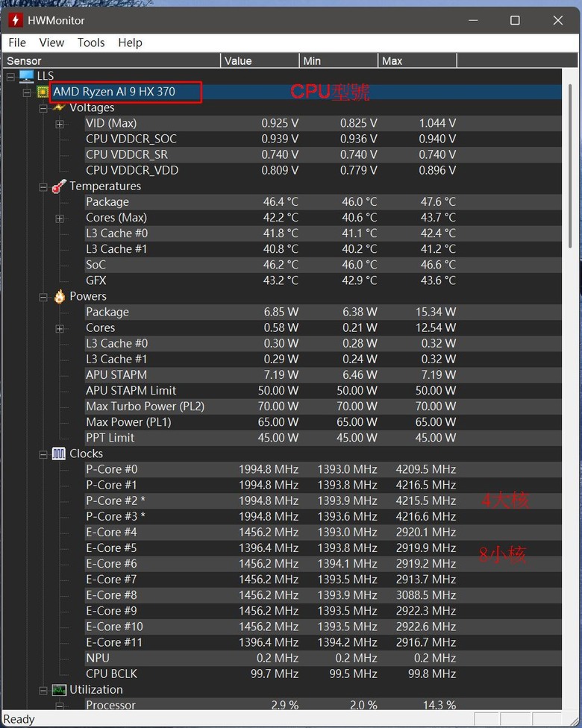Click the 15.34 W package max value
Viewport: 582px width, 728px height.
coord(436,312)
